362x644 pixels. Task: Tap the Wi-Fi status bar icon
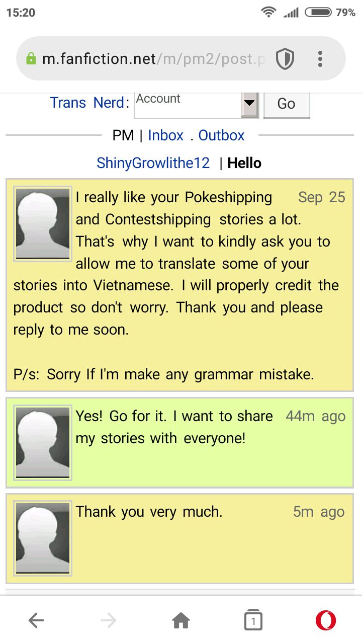269,13
